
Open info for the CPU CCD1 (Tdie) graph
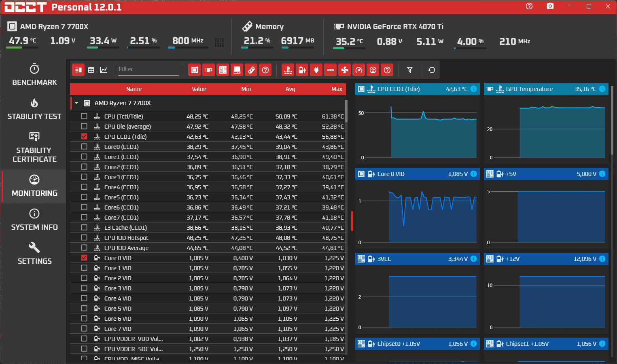click(474, 89)
